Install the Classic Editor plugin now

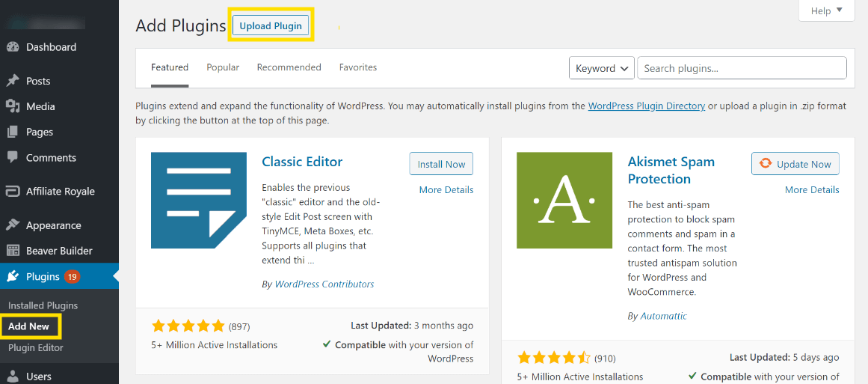(x=441, y=164)
